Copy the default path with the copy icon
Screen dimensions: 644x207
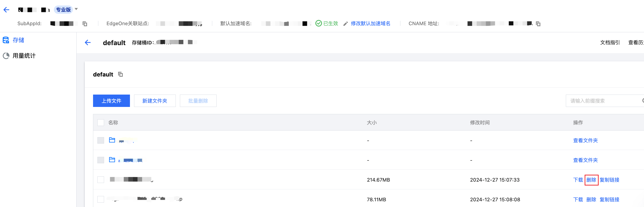pos(121,74)
